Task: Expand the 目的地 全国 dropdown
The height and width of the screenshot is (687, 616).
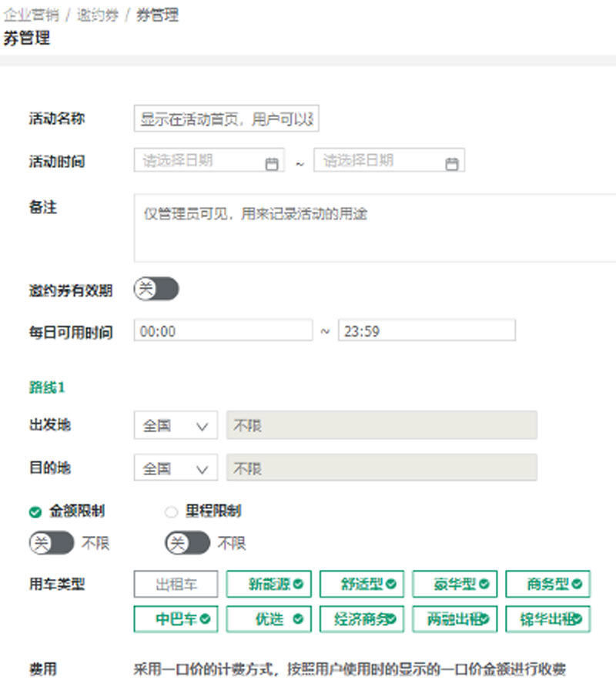Action: tap(176, 468)
